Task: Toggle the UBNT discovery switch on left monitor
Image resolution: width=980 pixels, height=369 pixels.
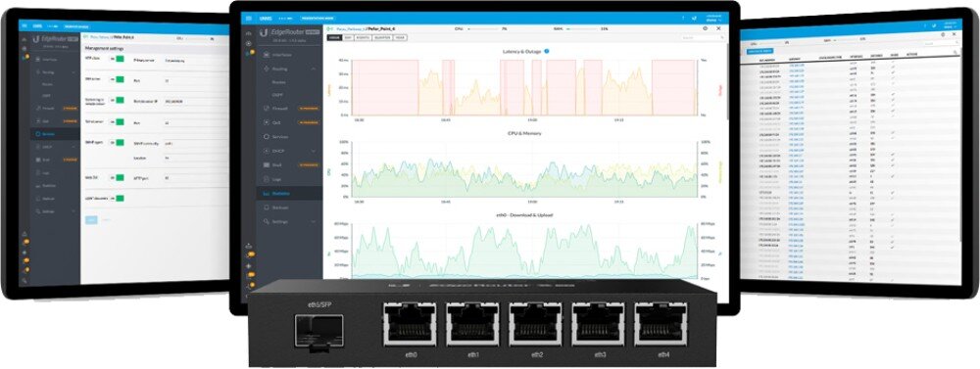Action: pyautogui.click(x=117, y=198)
